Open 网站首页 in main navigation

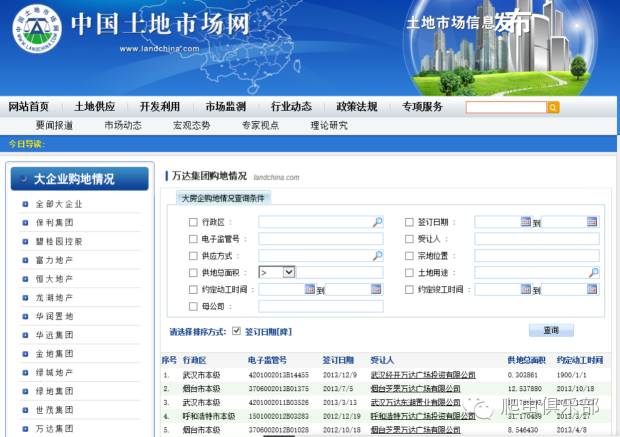coord(28,106)
